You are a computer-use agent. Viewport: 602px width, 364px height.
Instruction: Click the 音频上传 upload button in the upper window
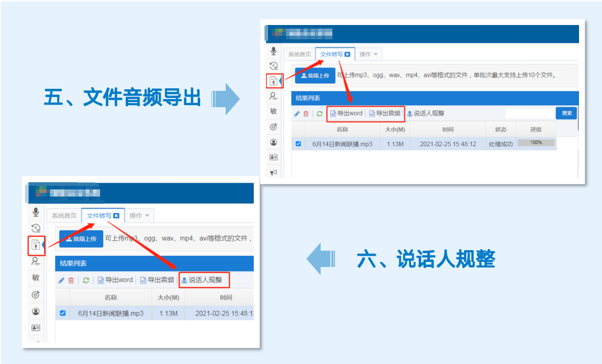click(x=315, y=76)
